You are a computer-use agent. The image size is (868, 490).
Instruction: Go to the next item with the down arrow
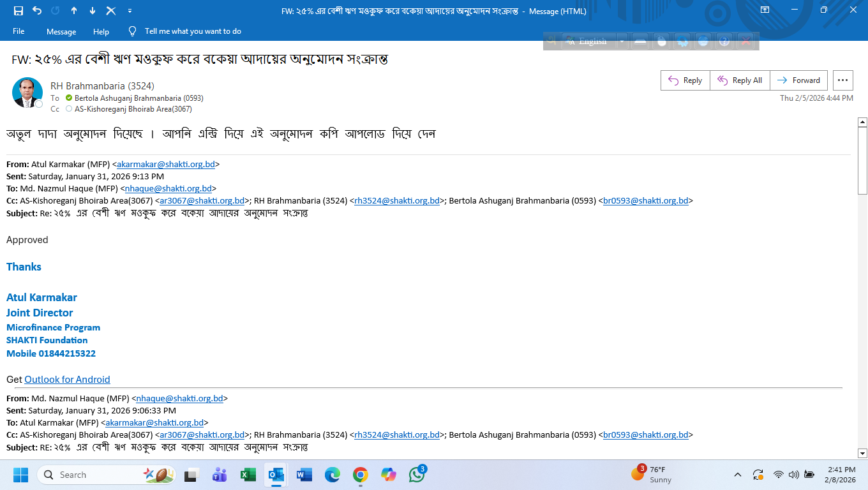93,11
